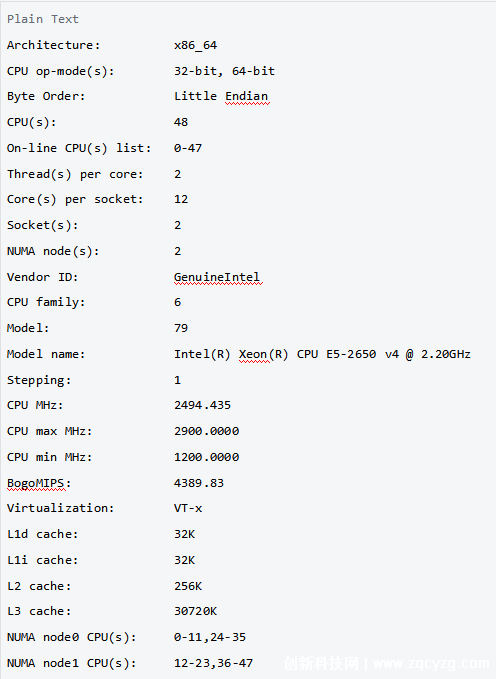Click the 0-47 CPU list value
Image resolution: width=496 pixels, height=679 pixels.
[188, 148]
